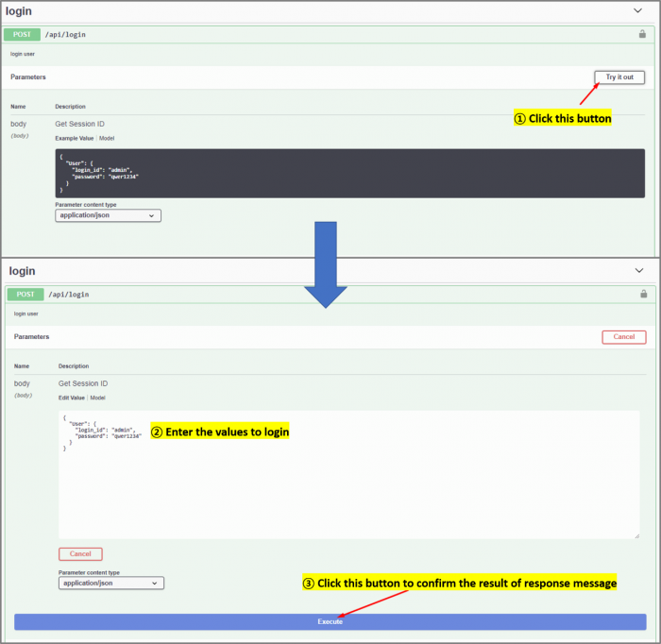661x644 pixels.
Task: Click lock icon in row above Try it out
Action: 642,34
